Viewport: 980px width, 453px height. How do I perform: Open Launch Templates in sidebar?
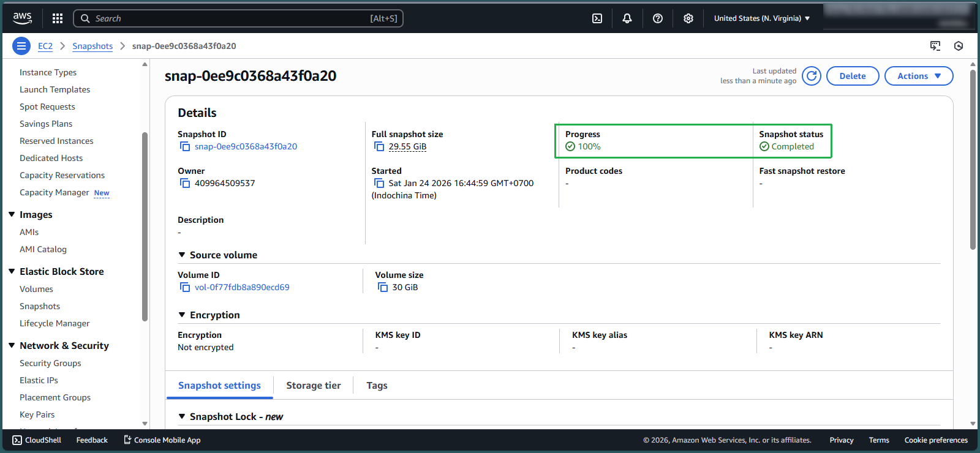click(55, 89)
